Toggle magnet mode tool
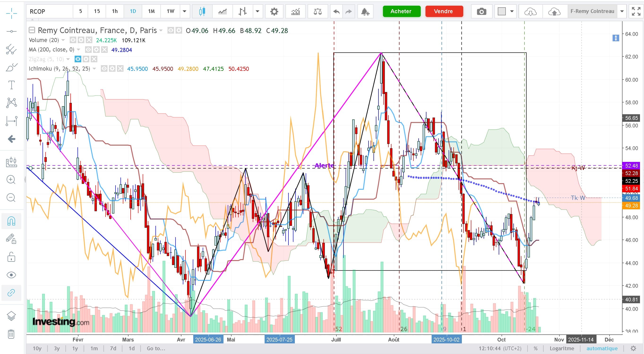 coord(11,221)
